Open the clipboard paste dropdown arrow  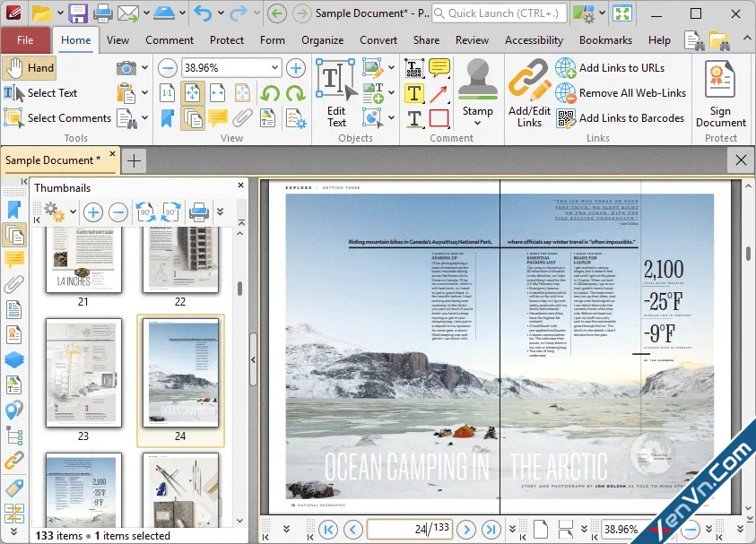point(144,93)
